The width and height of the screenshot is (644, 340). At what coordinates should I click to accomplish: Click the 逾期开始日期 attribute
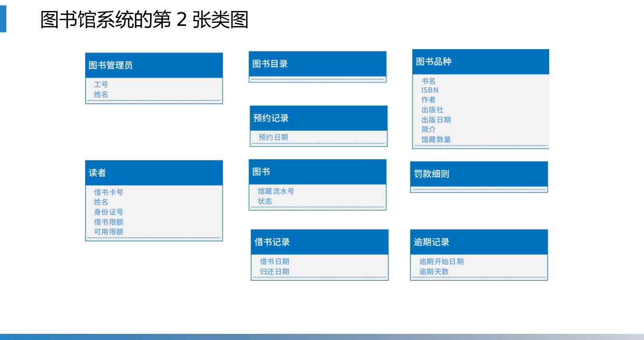(441, 261)
